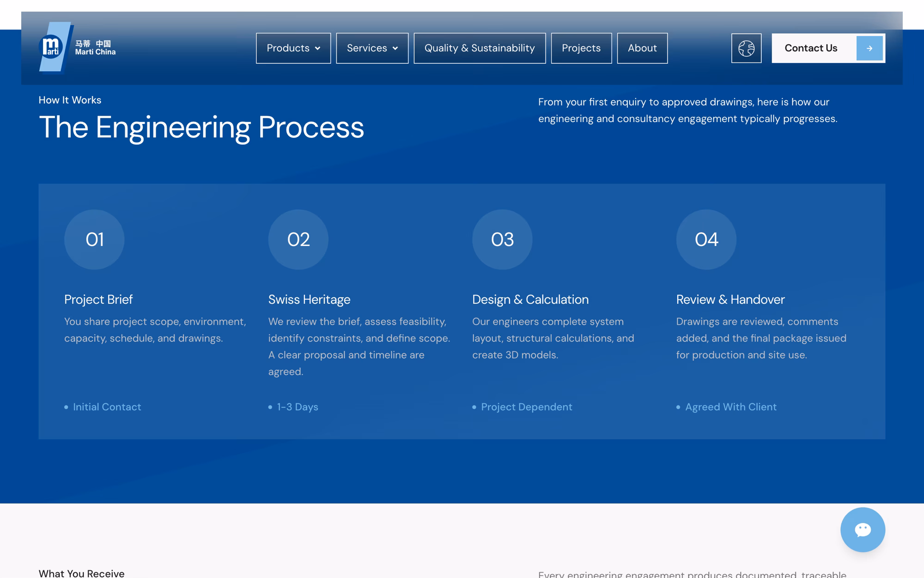Click the Project Dependent label
Viewport: 924px width, 578px height.
point(527,407)
